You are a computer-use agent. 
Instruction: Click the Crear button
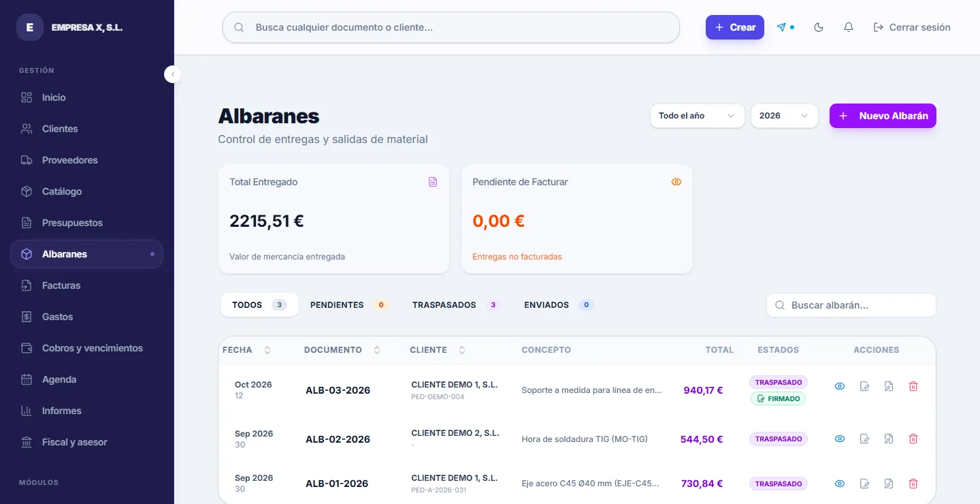[735, 27]
